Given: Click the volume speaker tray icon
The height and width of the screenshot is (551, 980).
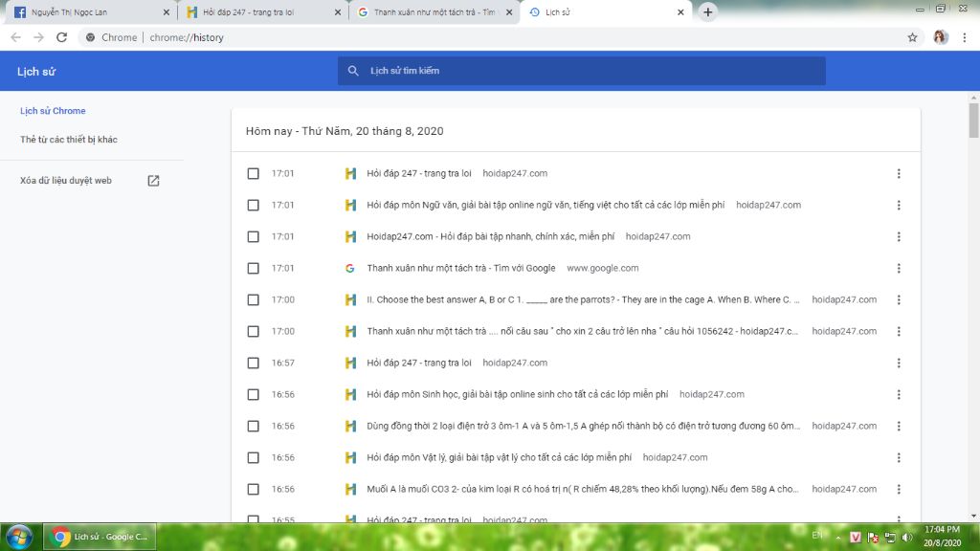Looking at the screenshot, I should 907,537.
